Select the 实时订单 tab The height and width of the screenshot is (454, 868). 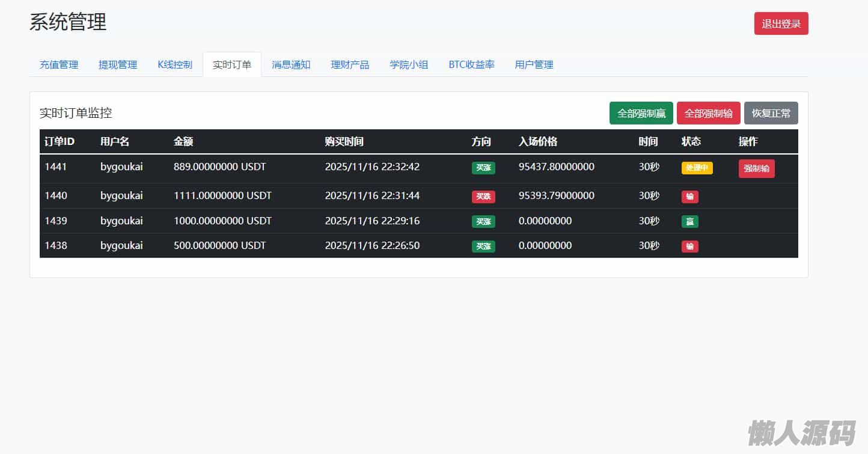point(232,65)
